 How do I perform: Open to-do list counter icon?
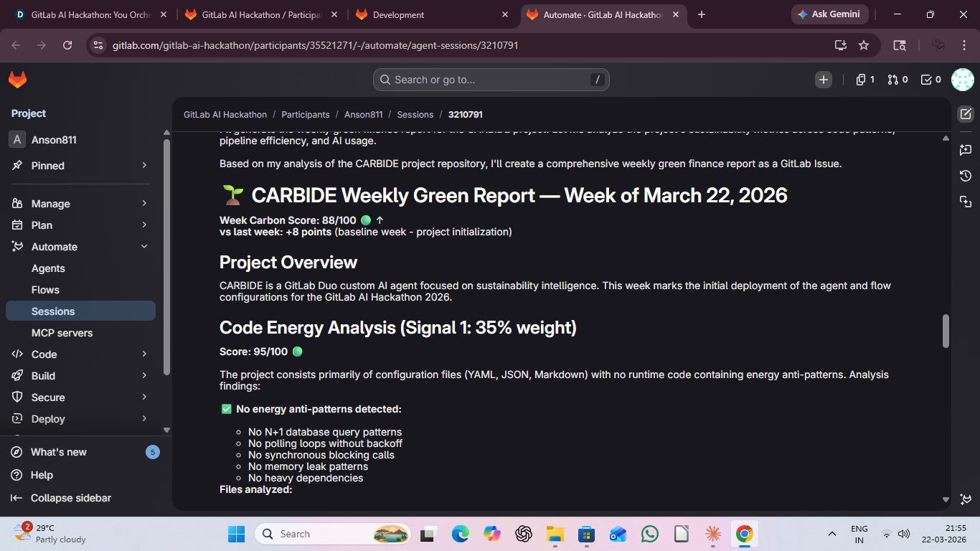(x=930, y=80)
